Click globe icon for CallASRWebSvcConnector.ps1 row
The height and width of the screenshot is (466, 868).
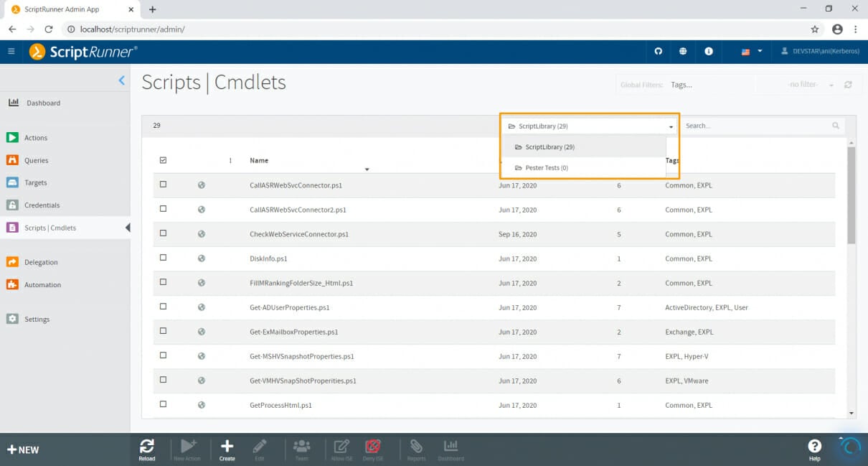pos(202,185)
